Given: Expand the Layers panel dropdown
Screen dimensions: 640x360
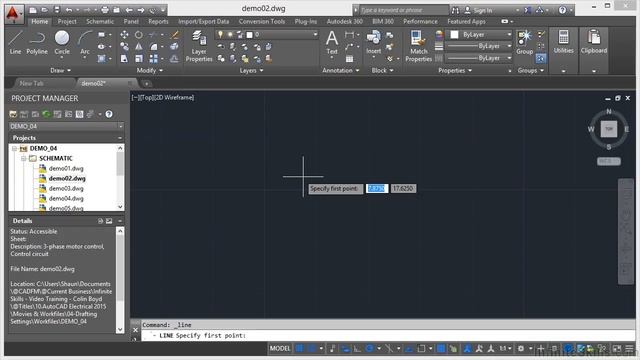Looking at the screenshot, I should (251, 71).
